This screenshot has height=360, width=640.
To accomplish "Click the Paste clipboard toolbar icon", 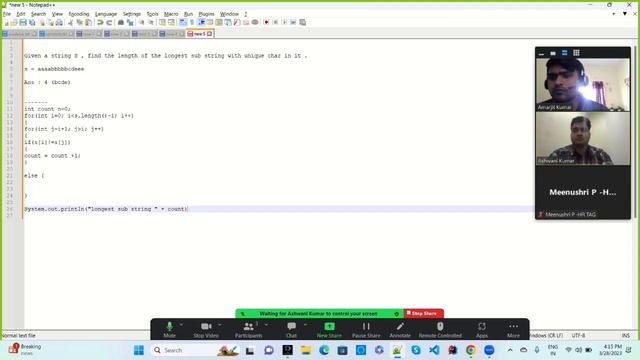I will point(88,22).
